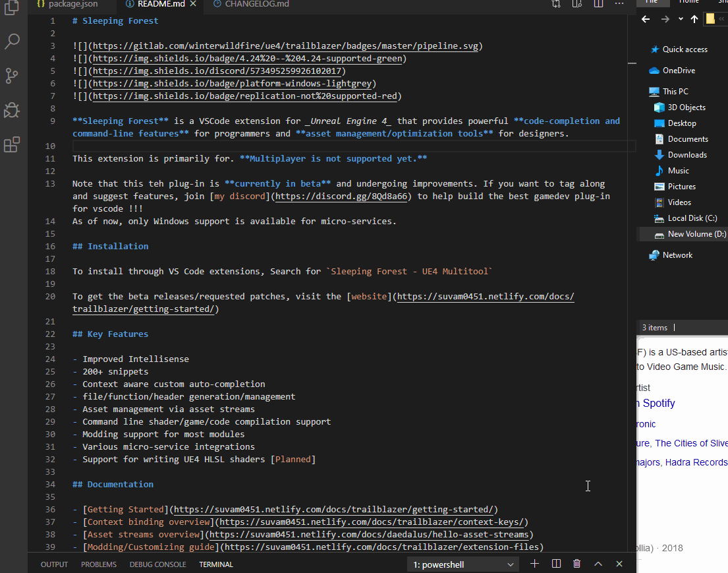
Task: Open the Run and Debug view
Action: pyautogui.click(x=12, y=110)
